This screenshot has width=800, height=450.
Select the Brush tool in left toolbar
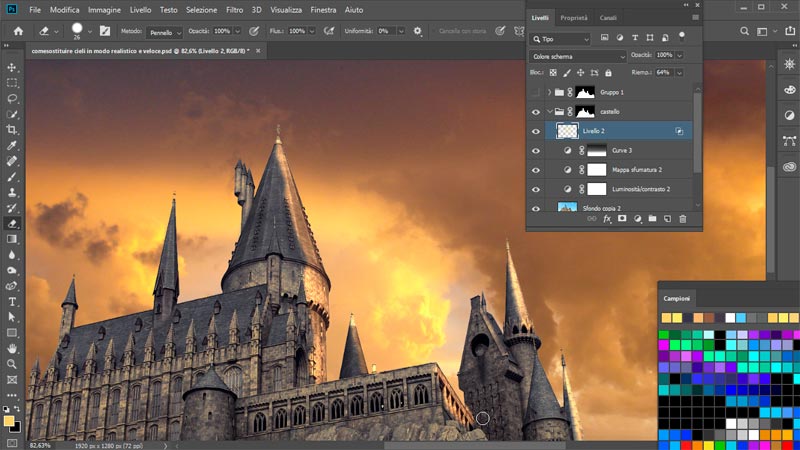[x=12, y=177]
